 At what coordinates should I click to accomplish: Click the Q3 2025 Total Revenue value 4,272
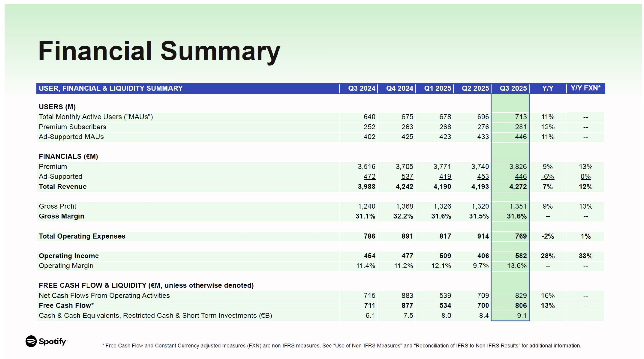pos(518,187)
